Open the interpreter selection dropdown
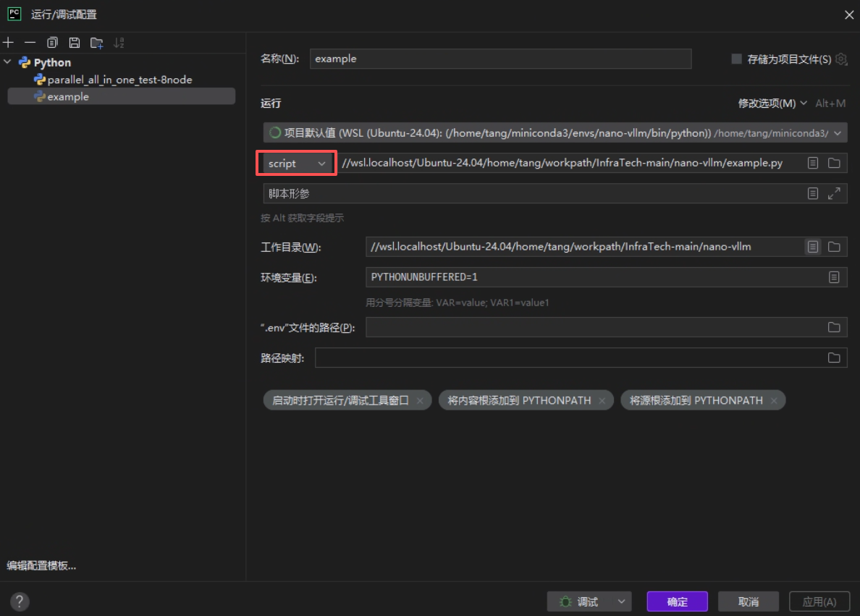860x616 pixels. [x=555, y=132]
